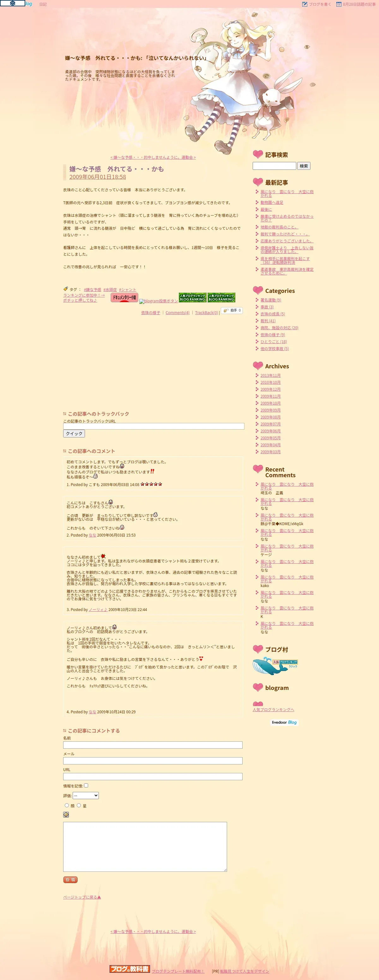Click the pink heart above 人気ブログランキングへ
The image size is (379, 980).
tap(258, 704)
